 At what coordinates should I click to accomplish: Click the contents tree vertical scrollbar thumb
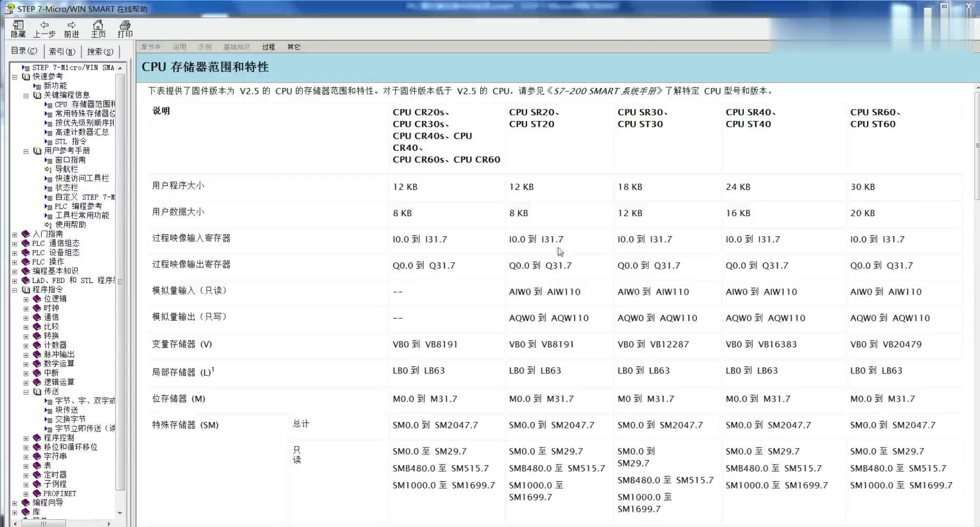(120, 283)
